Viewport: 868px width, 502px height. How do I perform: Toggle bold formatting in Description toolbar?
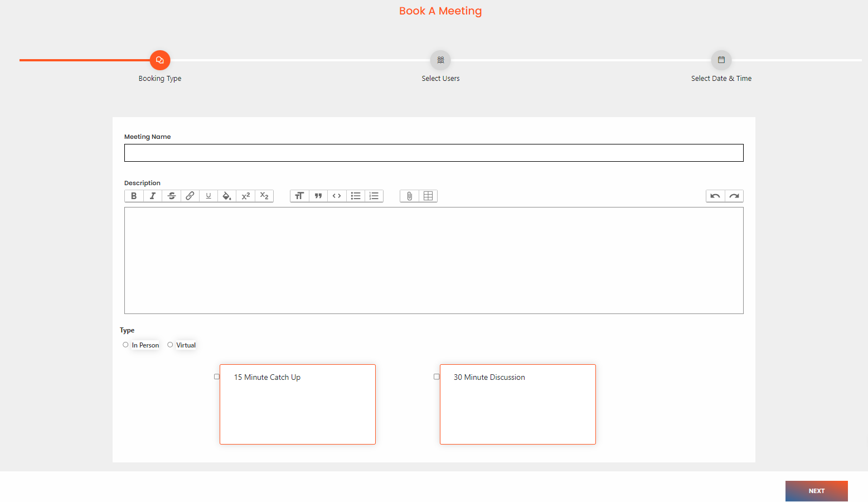coord(134,196)
